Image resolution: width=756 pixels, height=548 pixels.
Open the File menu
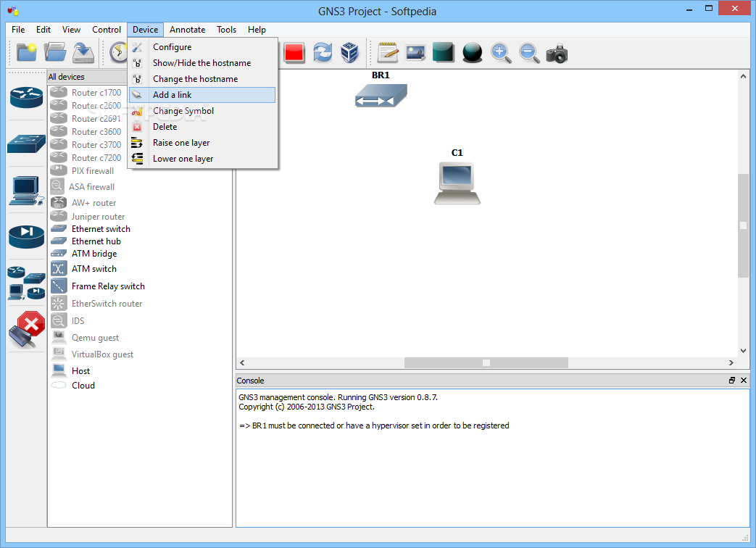tap(18, 30)
